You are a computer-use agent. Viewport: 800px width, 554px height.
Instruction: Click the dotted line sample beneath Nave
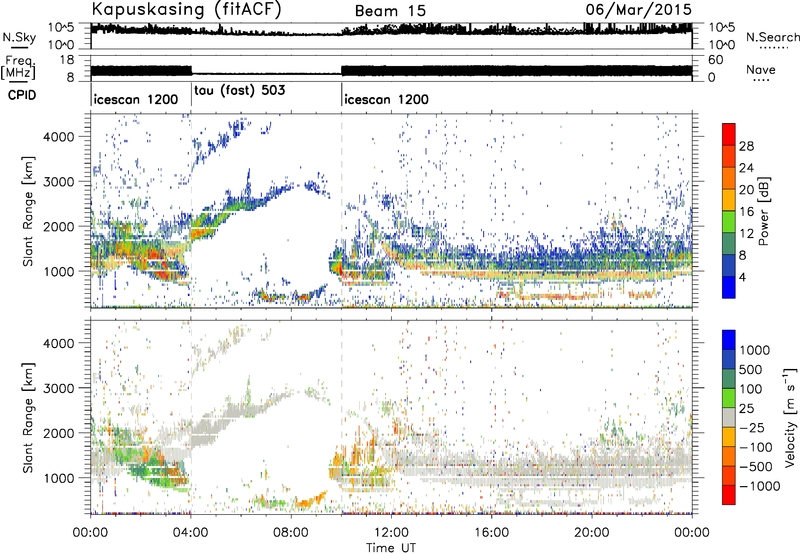(761, 80)
